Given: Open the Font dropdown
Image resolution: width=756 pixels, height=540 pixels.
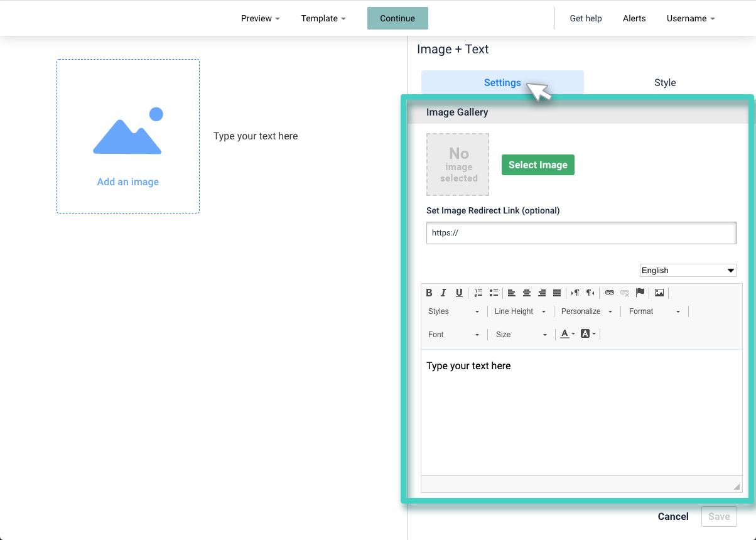Looking at the screenshot, I should [454, 335].
